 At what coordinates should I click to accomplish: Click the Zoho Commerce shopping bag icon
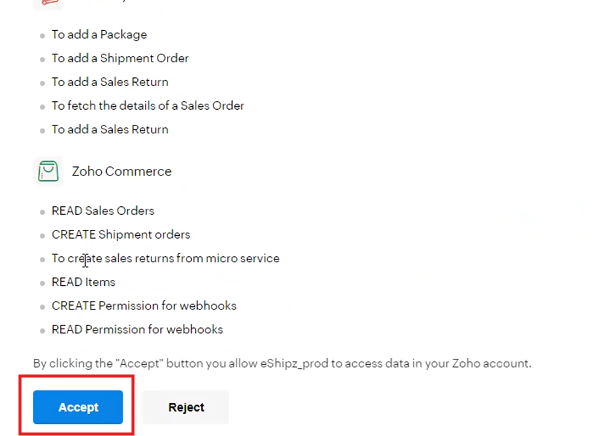coord(48,171)
